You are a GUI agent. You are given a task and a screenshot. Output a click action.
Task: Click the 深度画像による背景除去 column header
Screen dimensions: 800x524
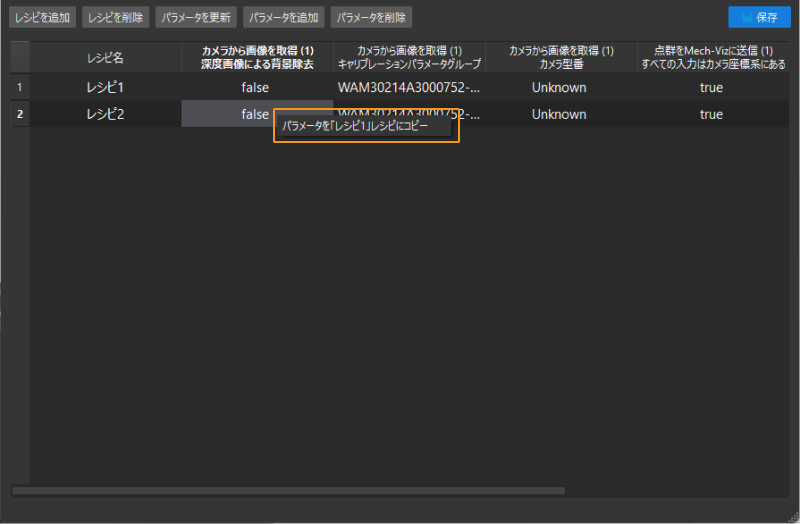[x=257, y=58]
